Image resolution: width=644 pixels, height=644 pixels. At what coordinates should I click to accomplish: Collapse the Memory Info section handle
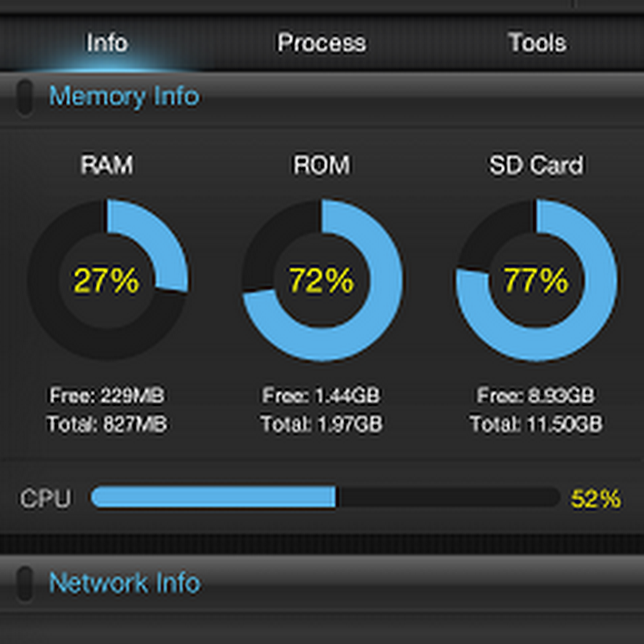(24, 97)
